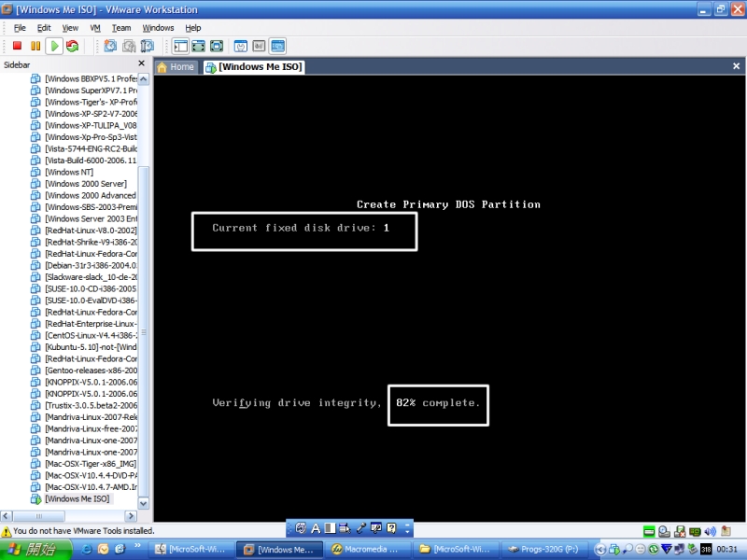Click the hard disk status icon in VMware statusbar
747x560 pixels.
tap(649, 531)
